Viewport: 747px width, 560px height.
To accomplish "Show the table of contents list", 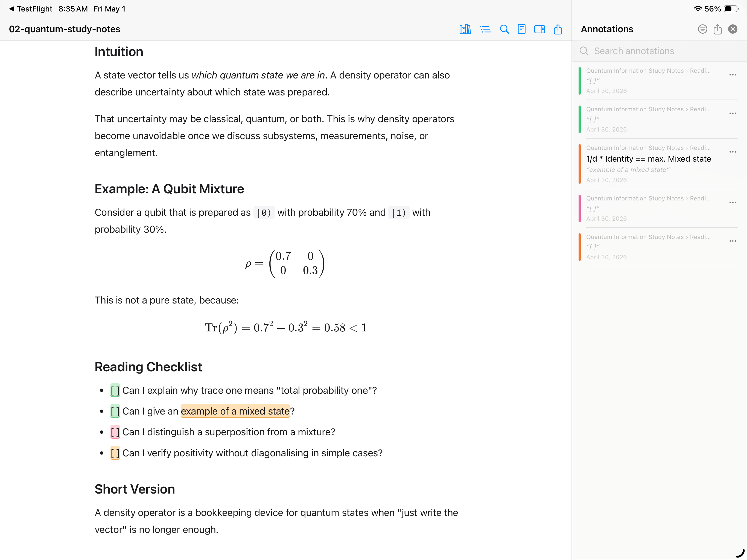I will point(485,29).
